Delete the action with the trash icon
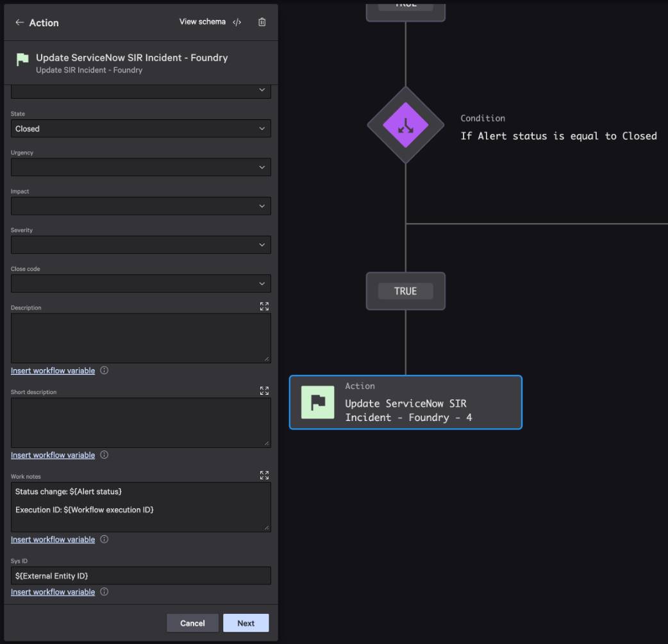 [262, 22]
